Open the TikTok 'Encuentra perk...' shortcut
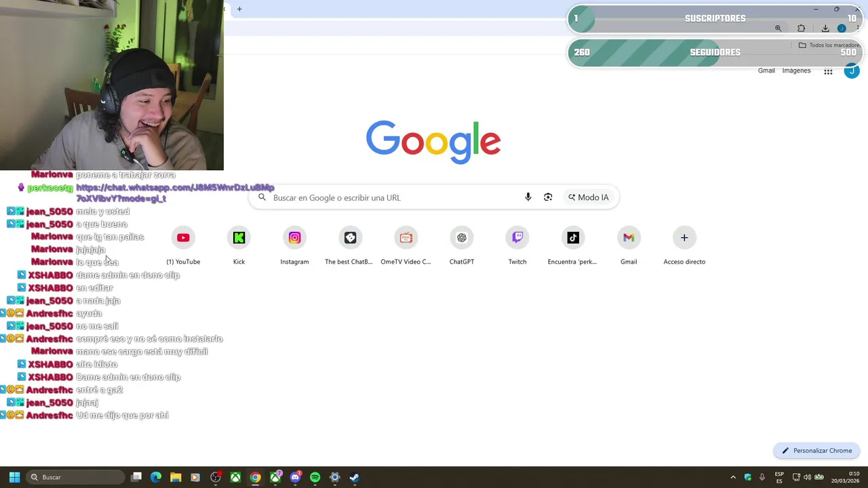Screen dimensions: 868x488 573,246
